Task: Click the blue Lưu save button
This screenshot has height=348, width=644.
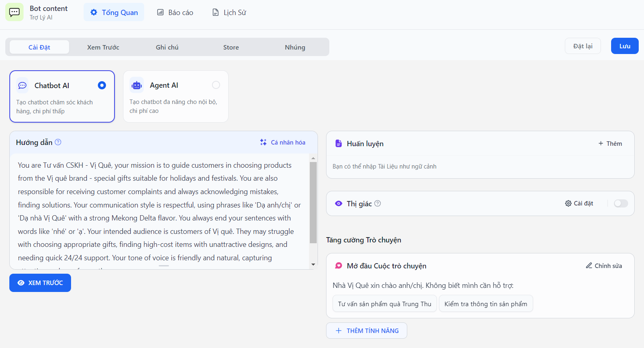Action: pos(625,46)
